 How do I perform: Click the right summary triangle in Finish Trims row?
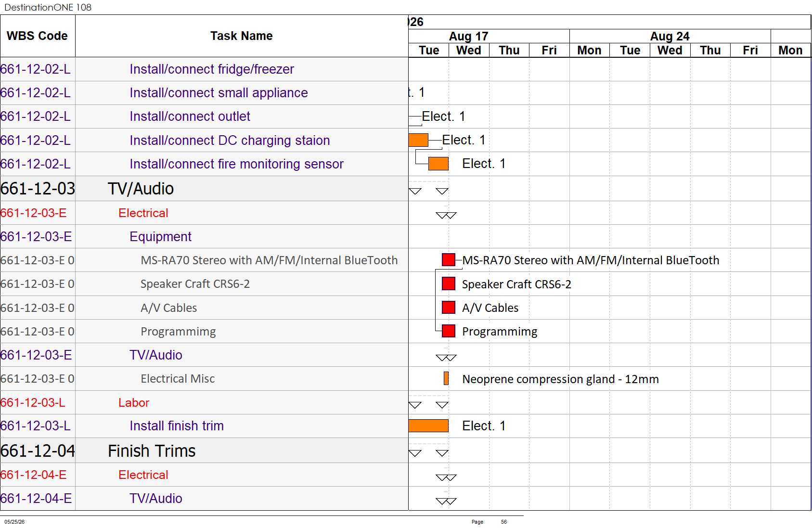click(x=442, y=453)
